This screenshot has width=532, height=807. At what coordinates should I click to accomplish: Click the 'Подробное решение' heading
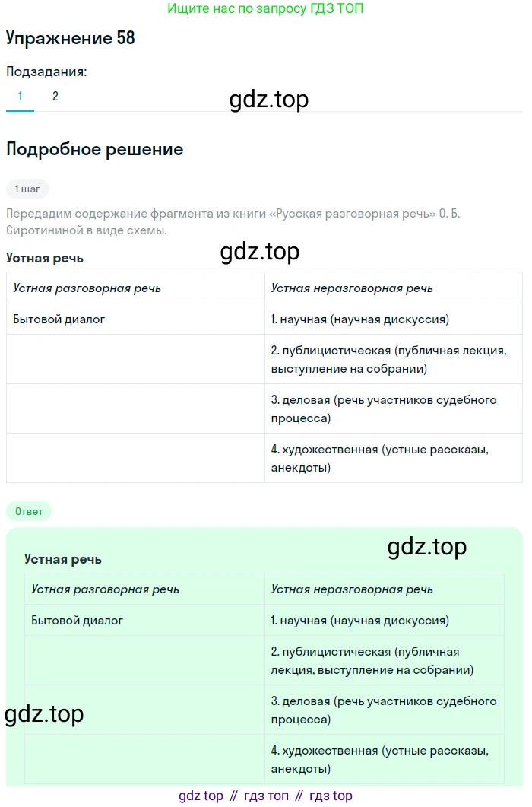coord(95,149)
